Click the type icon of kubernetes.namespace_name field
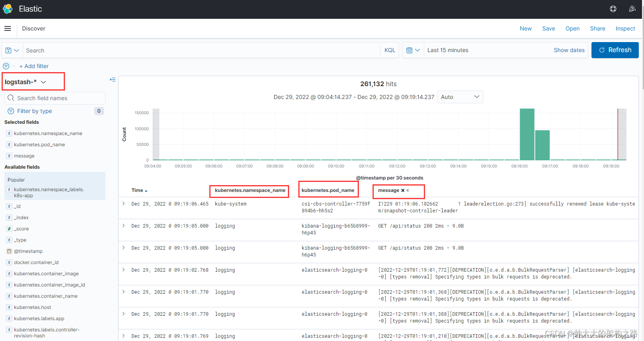The width and height of the screenshot is (644, 341). point(9,133)
